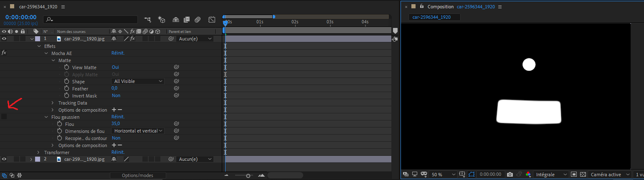
Task: Expand layer 2 properties
Action: tap(32, 159)
